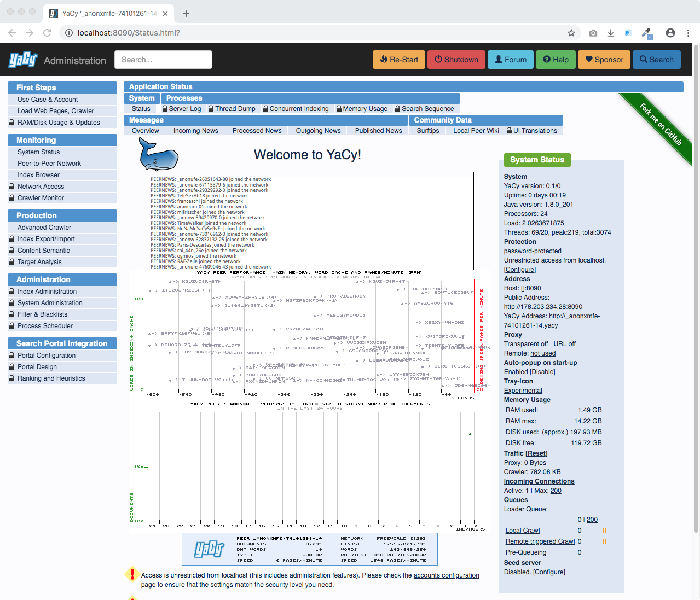Viewport: 700px width, 600px height.
Task: Open the Forum button
Action: (x=510, y=60)
